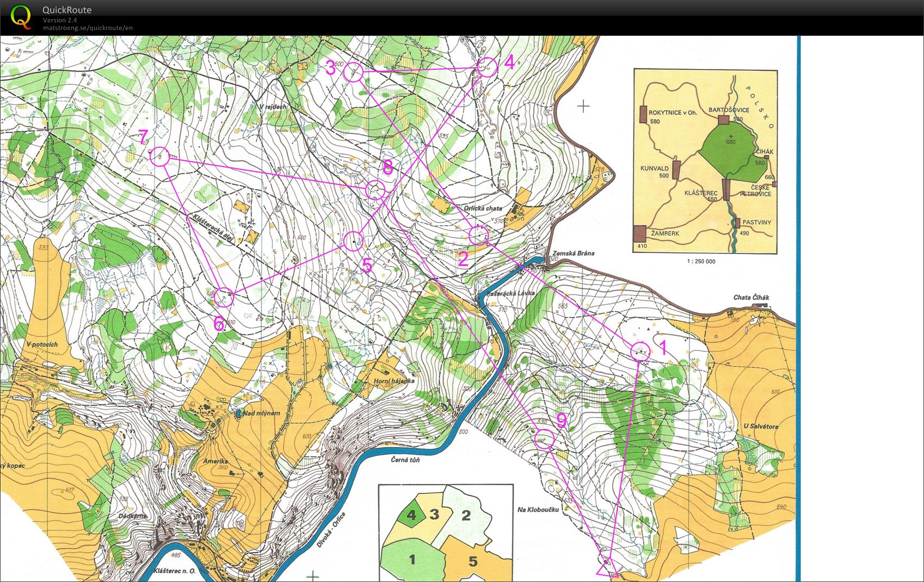Click 'KUNVALD' in the inset map
The width and height of the screenshot is (924, 582).
tap(654, 169)
